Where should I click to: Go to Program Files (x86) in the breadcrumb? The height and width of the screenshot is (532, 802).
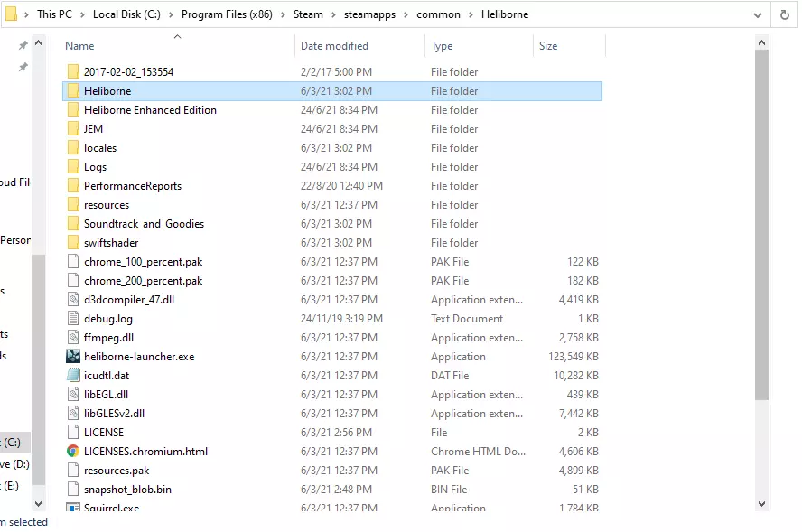227,14
